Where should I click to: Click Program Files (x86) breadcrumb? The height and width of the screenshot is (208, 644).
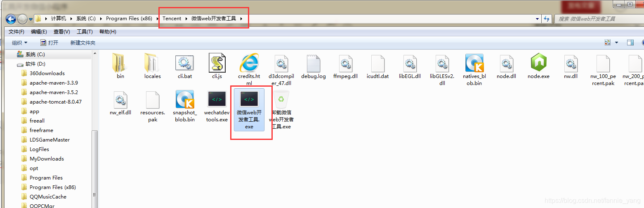coord(129,19)
